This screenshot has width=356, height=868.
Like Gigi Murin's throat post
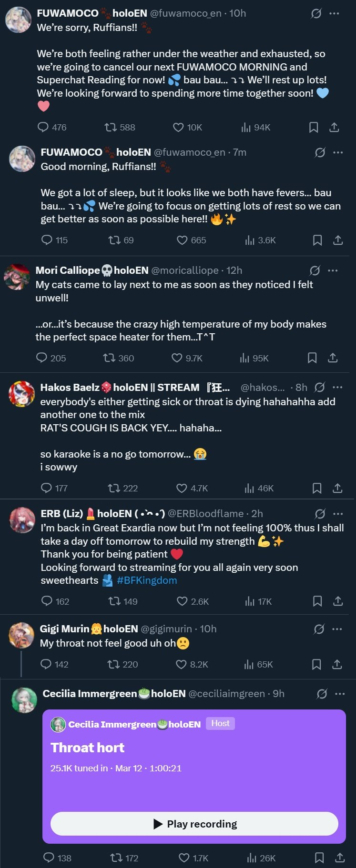pyautogui.click(x=181, y=664)
